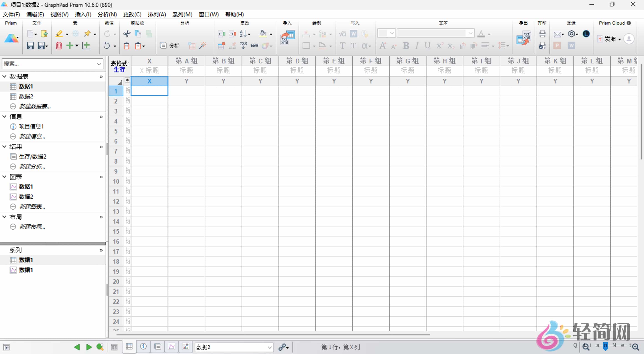Toggle the navigator panel hide button
Screen dimensions: 644x354
coord(7,347)
